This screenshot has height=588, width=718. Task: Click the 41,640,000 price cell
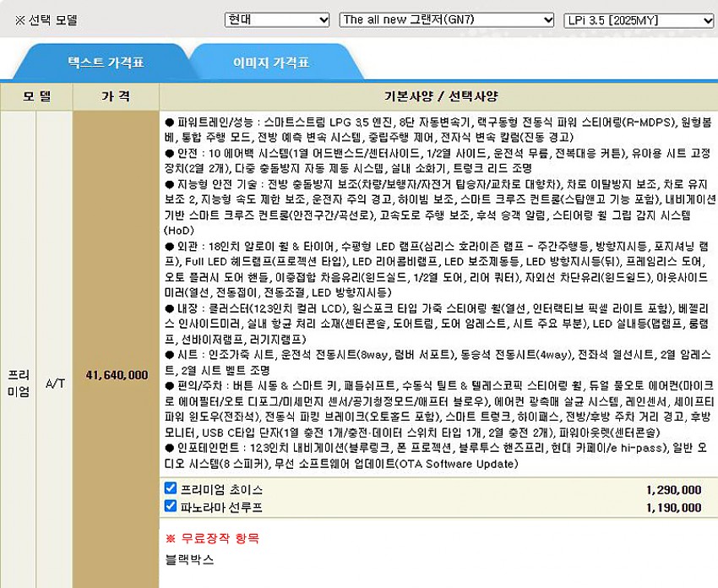point(117,373)
